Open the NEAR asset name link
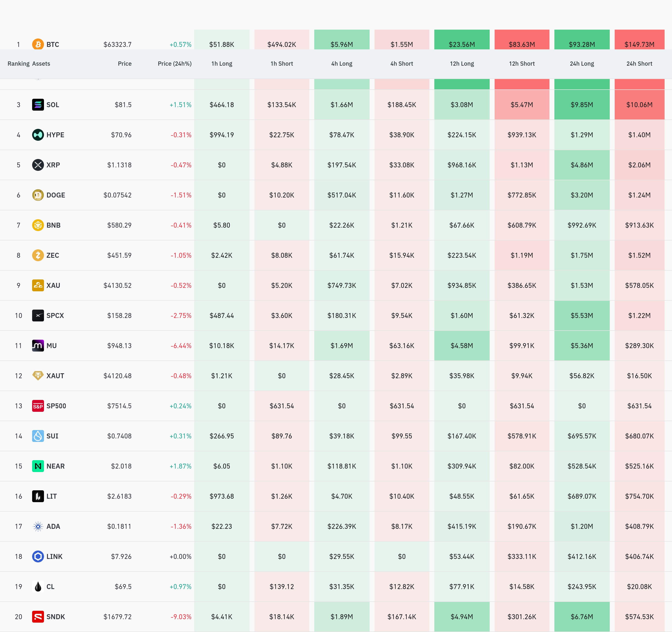This screenshot has height=632, width=672. [x=55, y=466]
